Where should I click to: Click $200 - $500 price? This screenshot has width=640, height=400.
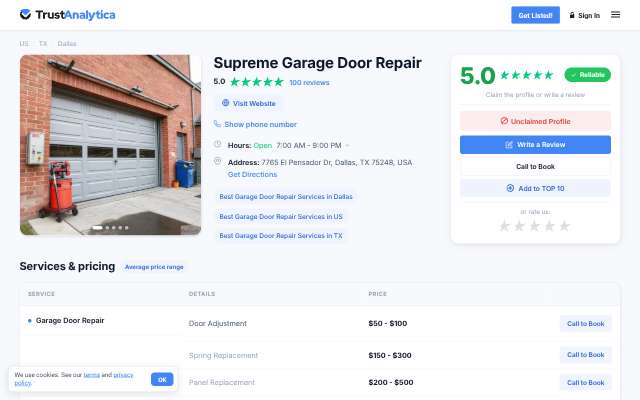(391, 382)
